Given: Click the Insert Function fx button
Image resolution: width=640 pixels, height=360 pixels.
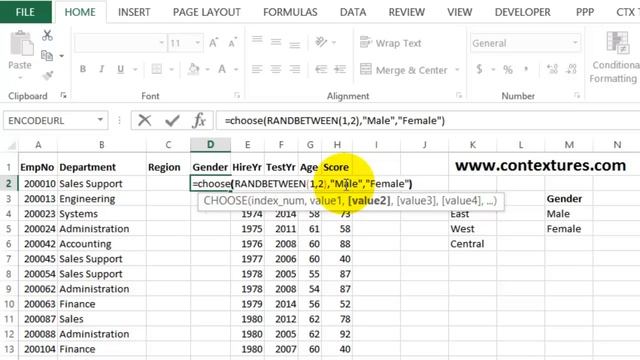Looking at the screenshot, I should click(x=199, y=120).
